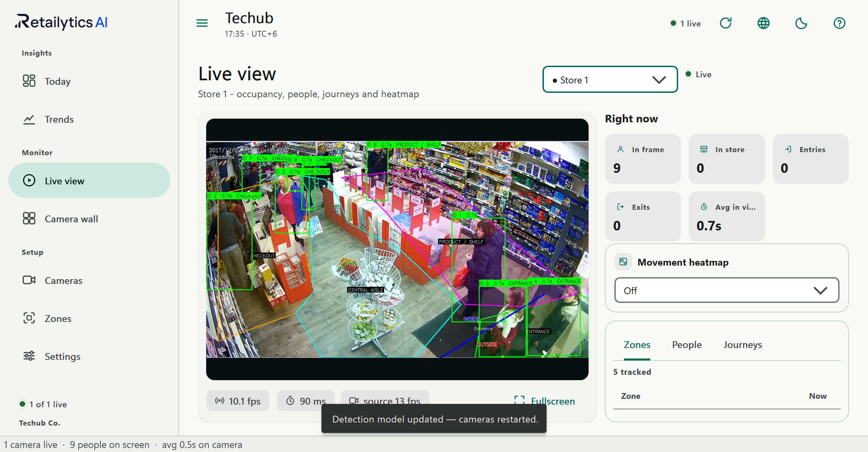Screen dimensions: 868x452
Task: Click the 'Now' column header
Action: [818, 396]
